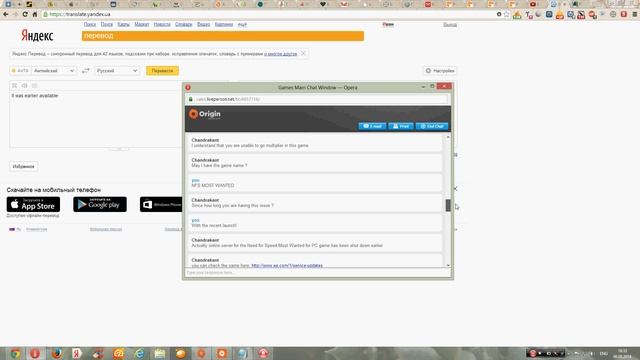The width and height of the screenshot is (640, 360).
Task: Toggle the AUTO language detection
Action: [20, 71]
